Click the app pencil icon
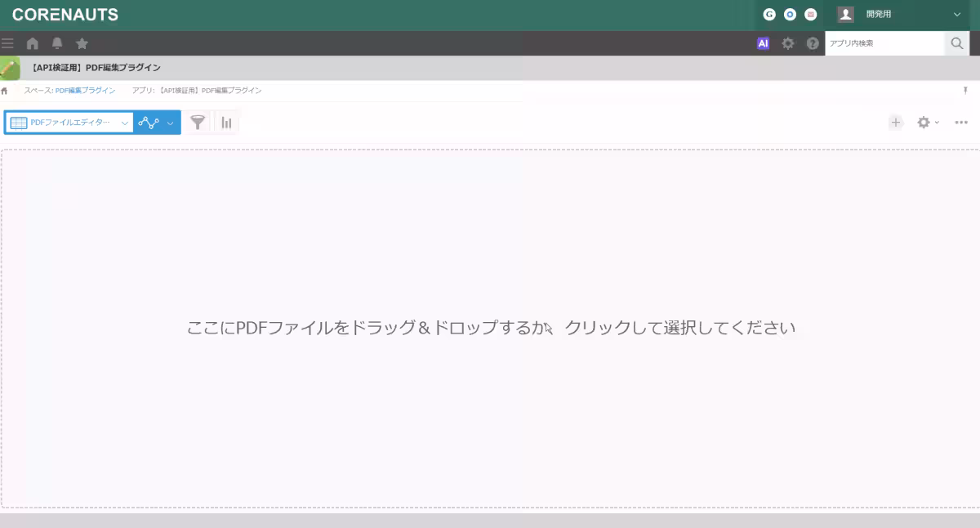The width and height of the screenshot is (980, 528). 10,68
